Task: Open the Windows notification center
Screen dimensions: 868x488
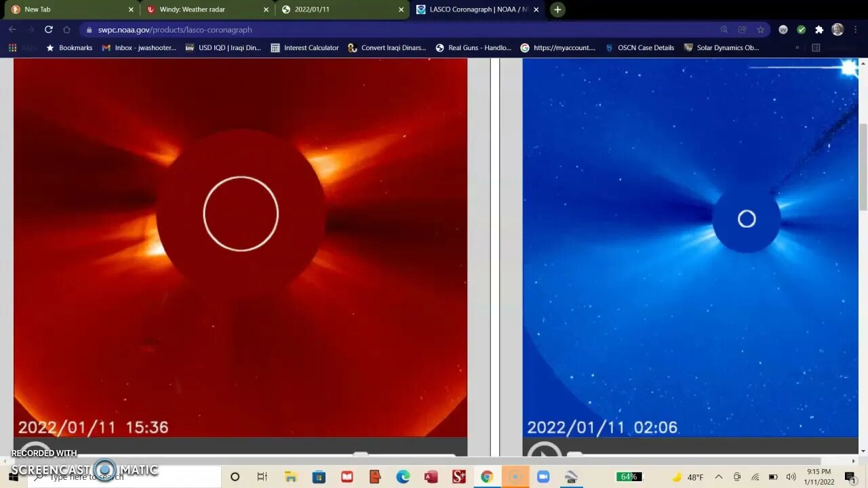Action: coord(850,477)
